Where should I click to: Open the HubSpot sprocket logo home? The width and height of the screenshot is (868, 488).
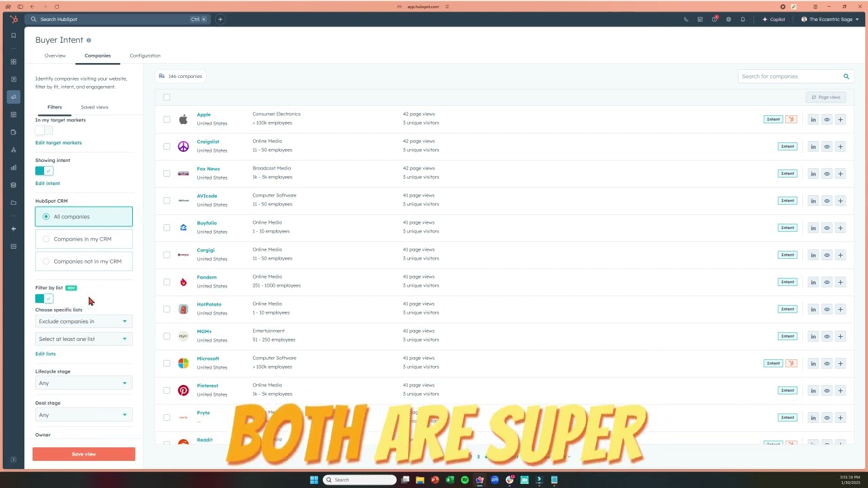pyautogui.click(x=13, y=19)
